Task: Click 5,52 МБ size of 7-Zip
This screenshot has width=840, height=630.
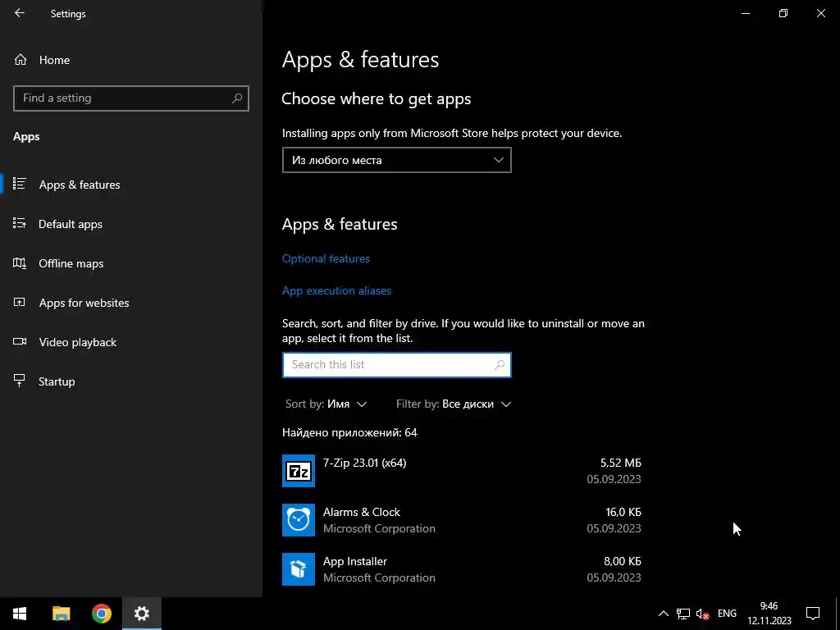Action: 620,463
